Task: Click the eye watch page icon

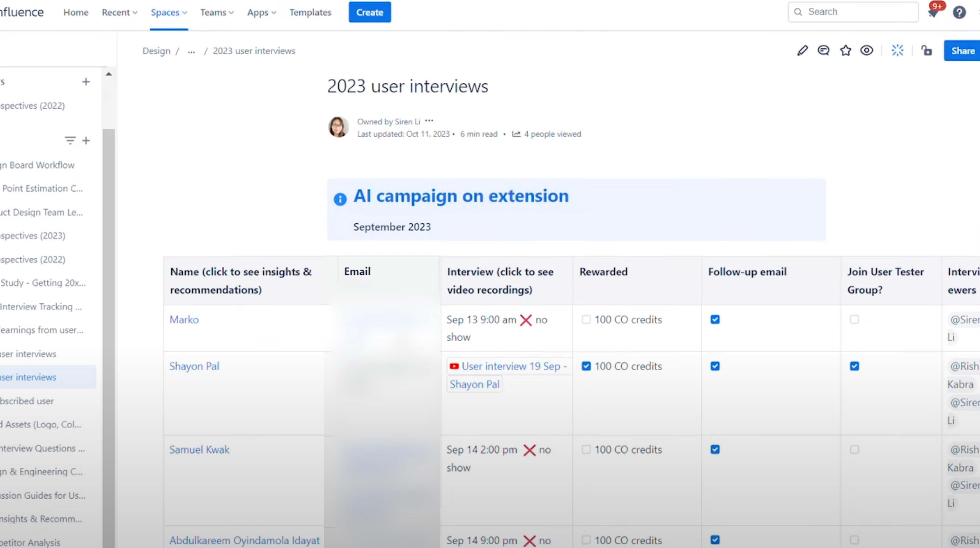Action: pyautogui.click(x=867, y=50)
